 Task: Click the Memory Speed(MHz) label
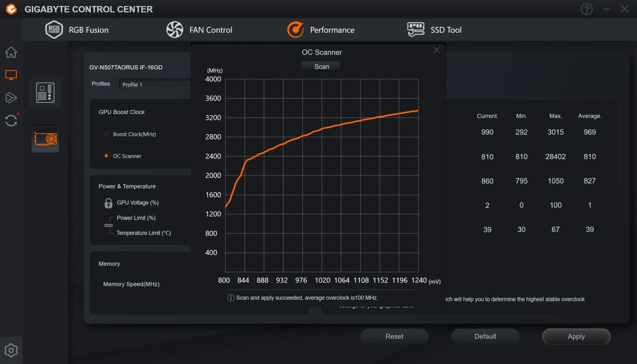pyautogui.click(x=131, y=284)
